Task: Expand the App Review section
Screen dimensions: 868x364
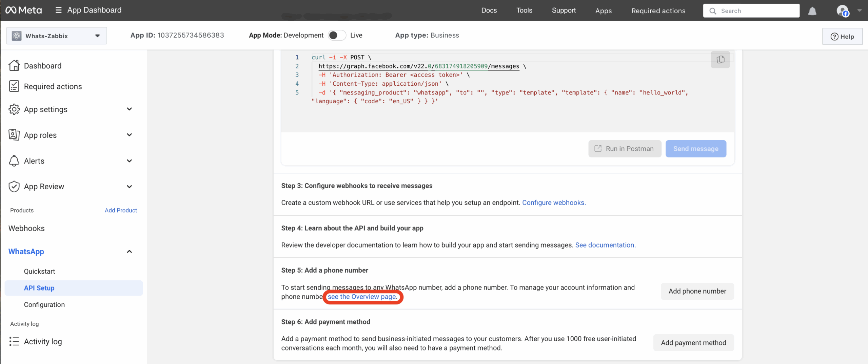Action: tap(129, 186)
